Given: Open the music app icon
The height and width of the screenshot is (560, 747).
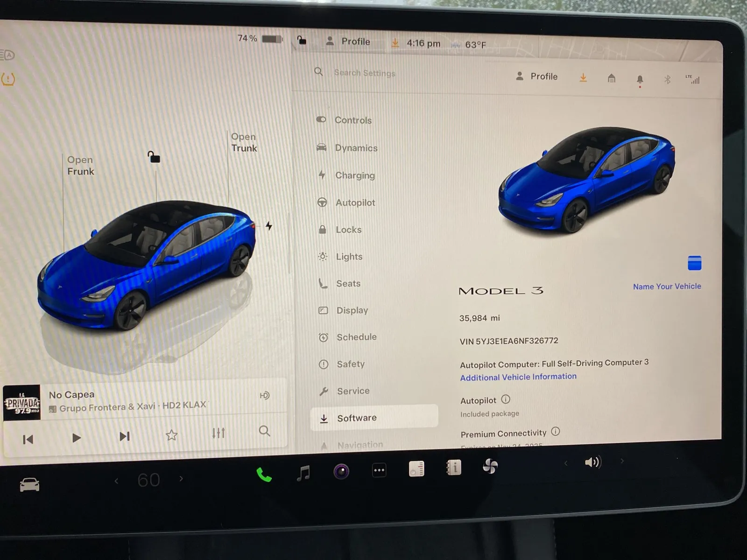Looking at the screenshot, I should [303, 473].
